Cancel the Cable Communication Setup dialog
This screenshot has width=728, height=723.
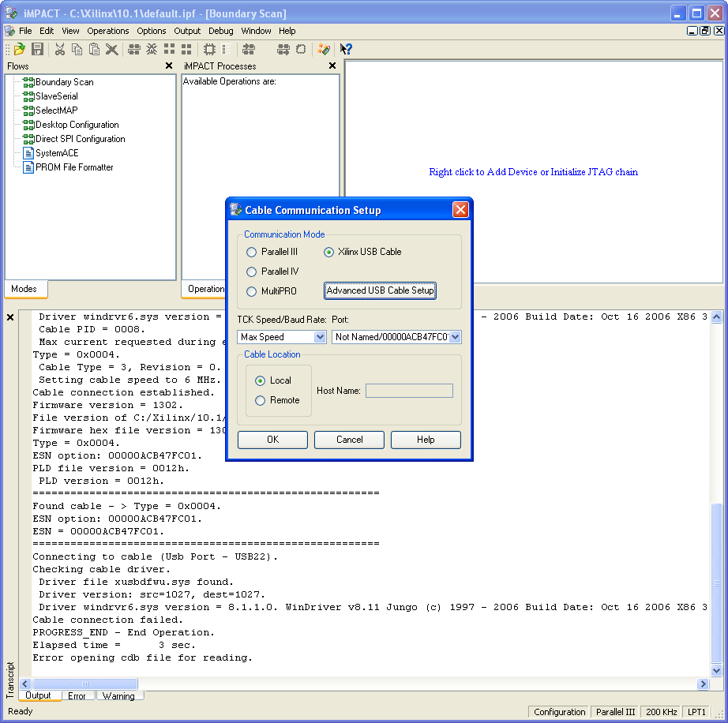349,440
